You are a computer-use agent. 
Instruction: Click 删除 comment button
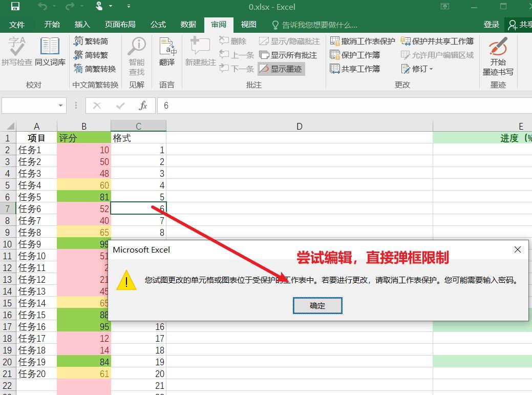(x=233, y=41)
